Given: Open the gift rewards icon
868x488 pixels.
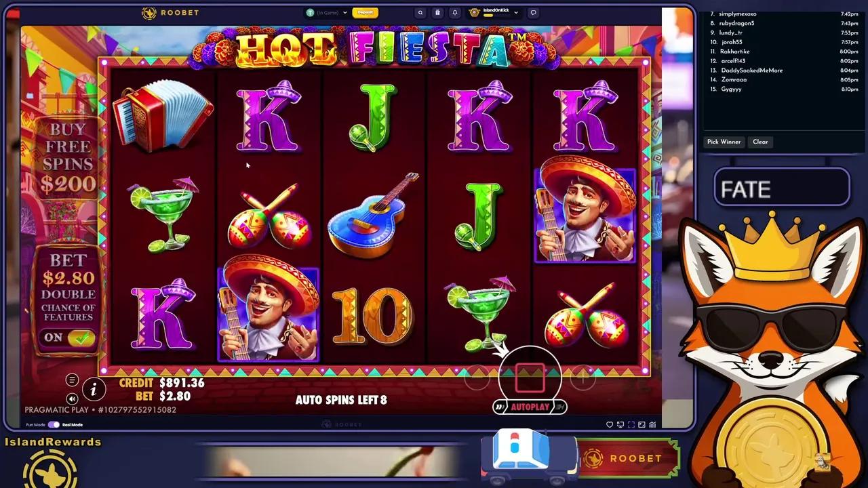Looking at the screenshot, I should [437, 12].
